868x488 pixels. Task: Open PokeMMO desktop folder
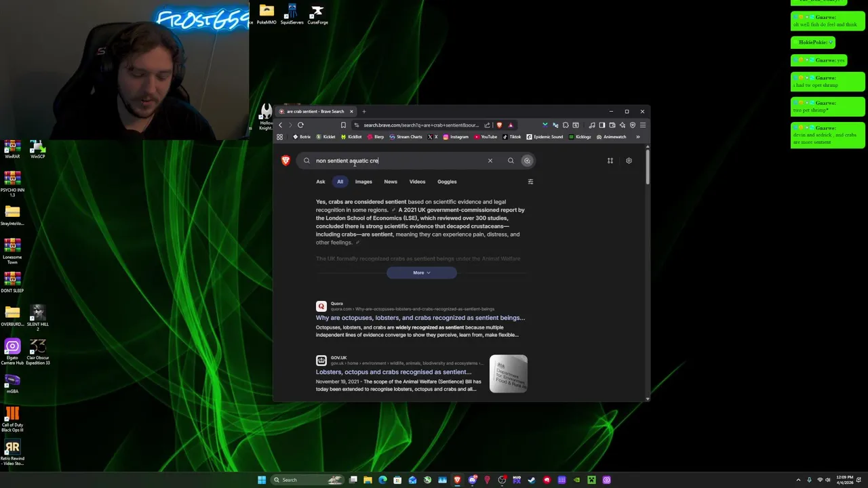tap(267, 14)
